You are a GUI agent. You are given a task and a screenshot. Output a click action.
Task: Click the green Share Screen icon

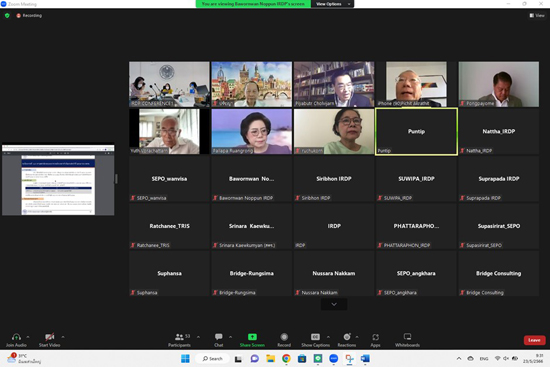(x=252, y=337)
